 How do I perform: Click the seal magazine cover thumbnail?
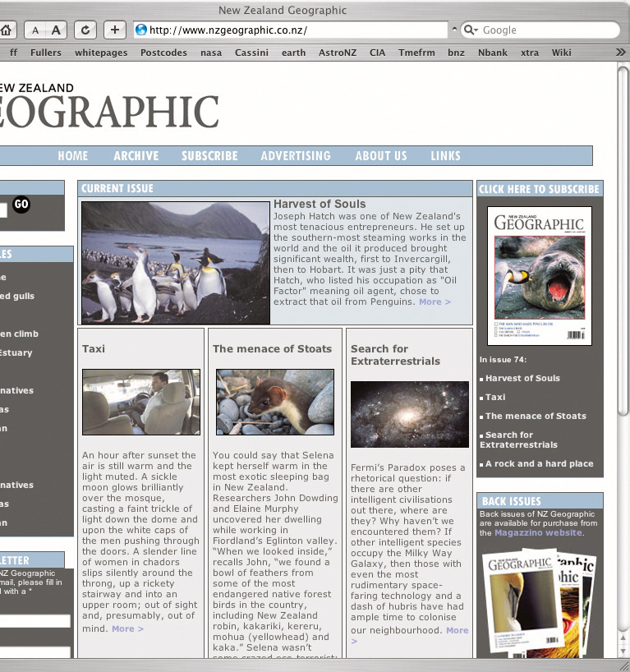(539, 274)
